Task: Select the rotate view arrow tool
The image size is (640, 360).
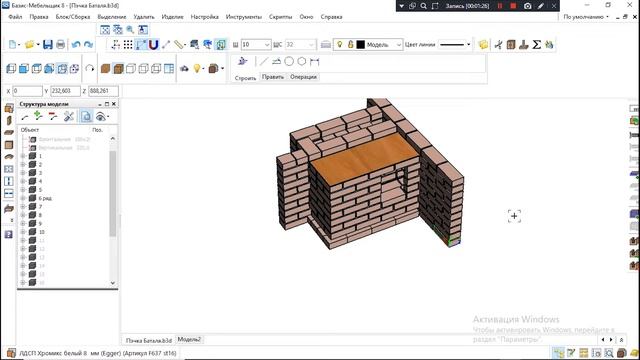Action: pyautogui.click(x=90, y=69)
